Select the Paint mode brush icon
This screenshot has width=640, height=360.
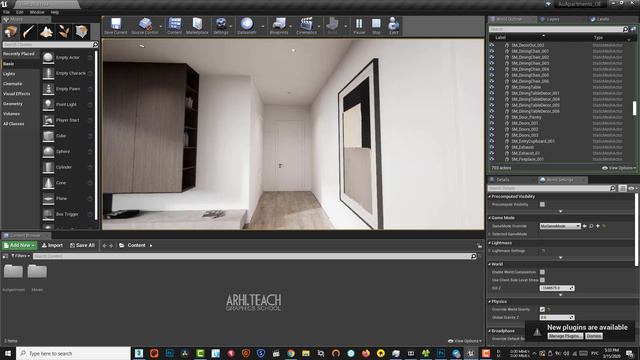(29, 31)
